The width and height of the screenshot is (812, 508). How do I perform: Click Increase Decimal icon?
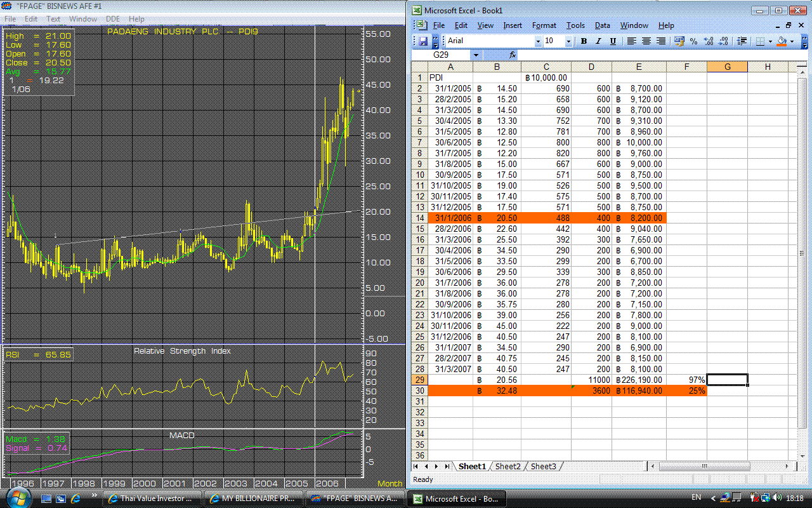click(709, 41)
